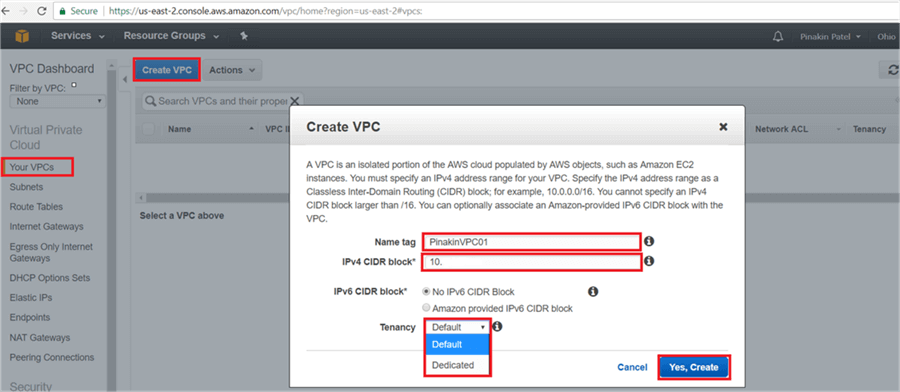This screenshot has width=900, height=392.
Task: Click info icon next to Tenancy dropdown
Action: pos(498,326)
